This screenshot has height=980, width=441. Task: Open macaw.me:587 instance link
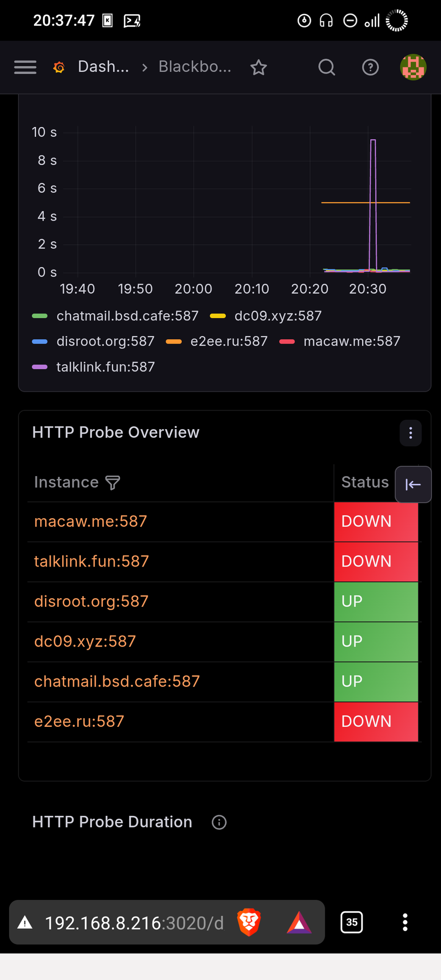[x=90, y=522]
